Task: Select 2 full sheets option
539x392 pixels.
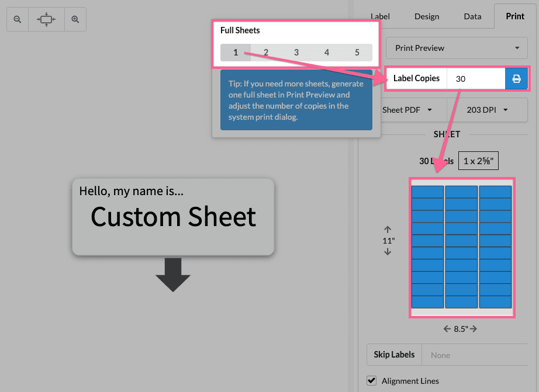Action: point(266,53)
